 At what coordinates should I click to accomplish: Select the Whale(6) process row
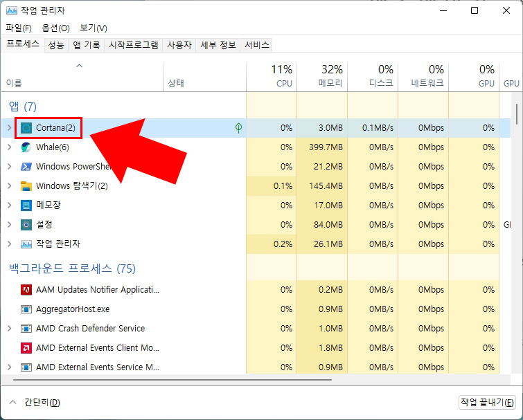pyautogui.click(x=256, y=147)
